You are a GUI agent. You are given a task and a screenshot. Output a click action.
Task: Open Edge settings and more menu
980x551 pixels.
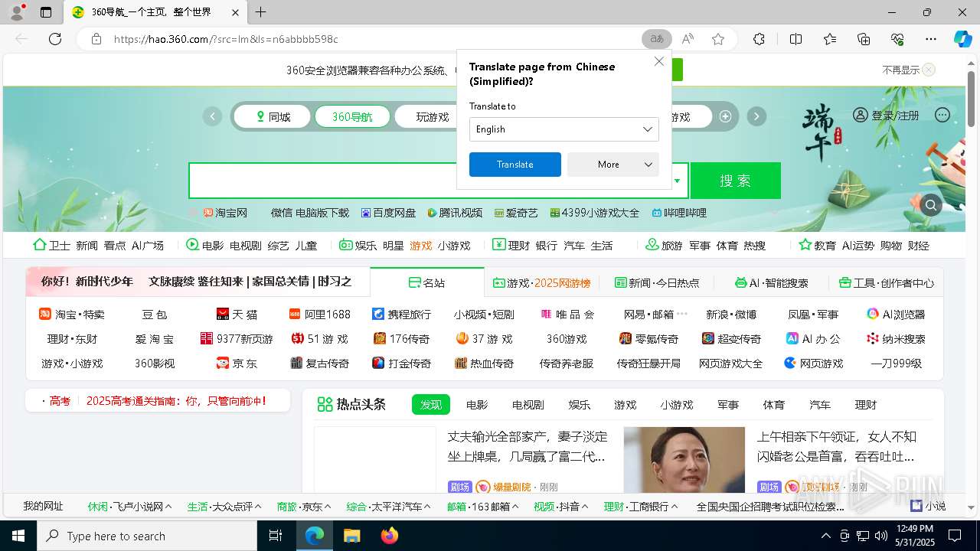pyautogui.click(x=931, y=39)
